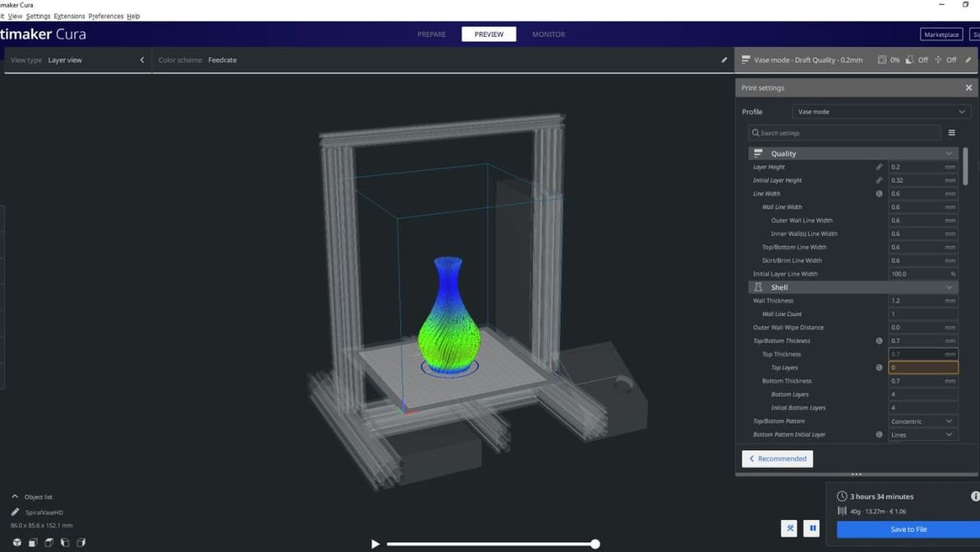Select the top view cube icon
This screenshot has width=980, height=552.
49,543
